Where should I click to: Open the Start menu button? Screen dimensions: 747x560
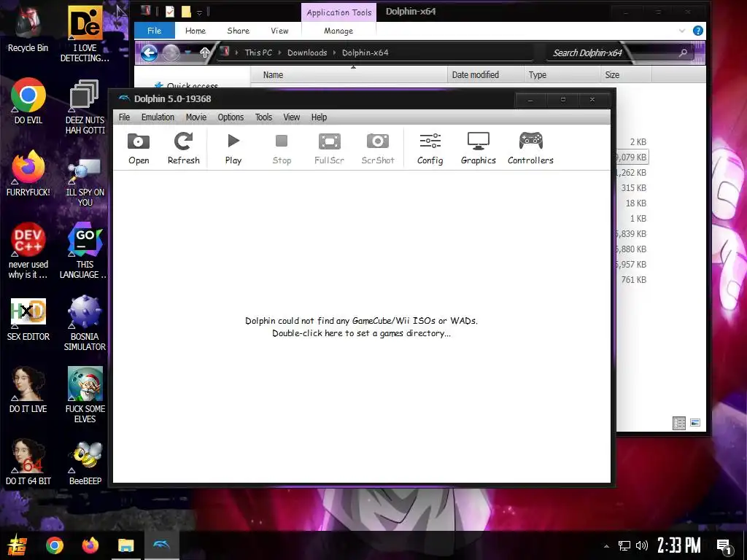[x=18, y=545]
